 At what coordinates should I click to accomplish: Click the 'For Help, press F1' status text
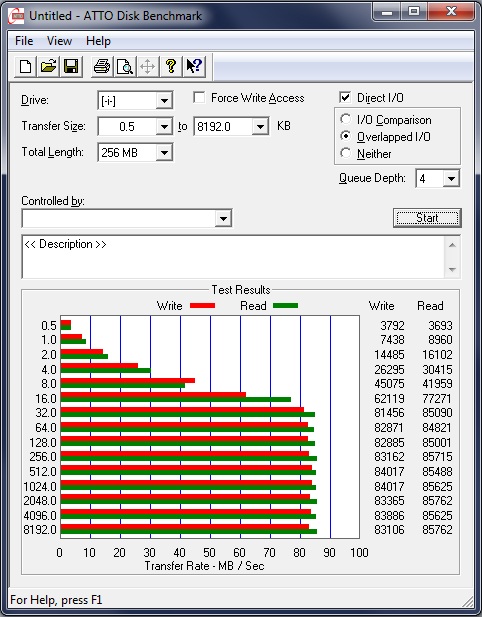[56, 600]
